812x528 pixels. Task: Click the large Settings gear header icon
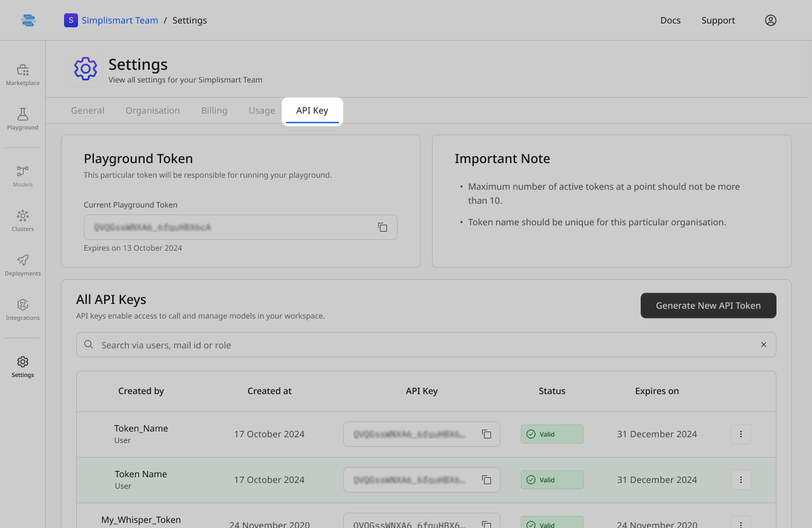click(x=86, y=69)
